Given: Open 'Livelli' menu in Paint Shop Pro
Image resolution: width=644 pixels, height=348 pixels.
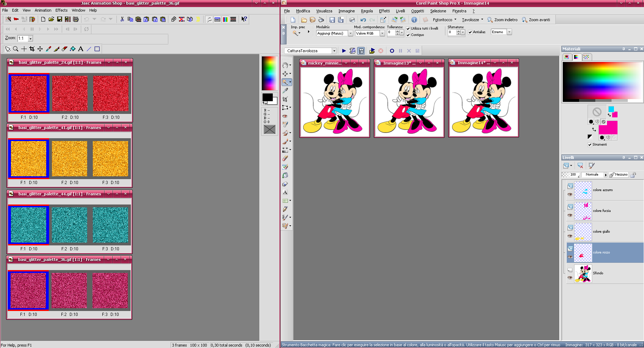Looking at the screenshot, I should pos(400,11).
